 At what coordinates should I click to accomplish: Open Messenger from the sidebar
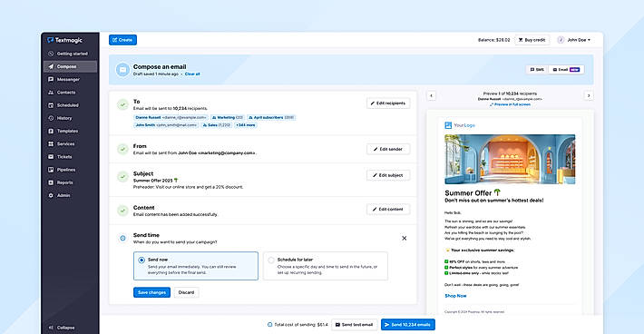point(70,79)
